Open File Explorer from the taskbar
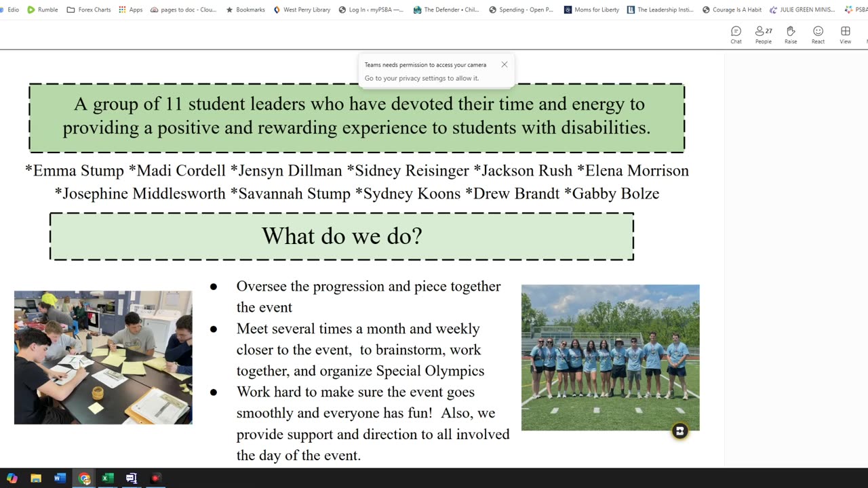 click(36, 478)
